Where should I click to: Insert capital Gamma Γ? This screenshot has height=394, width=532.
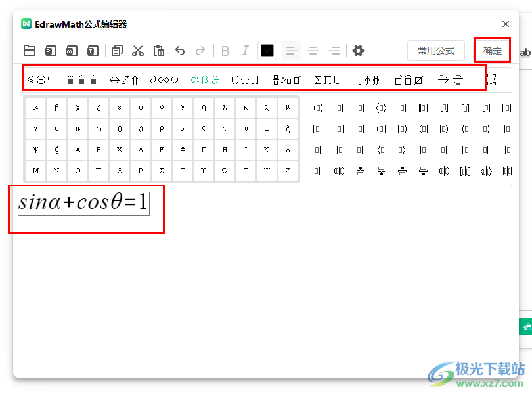click(x=204, y=150)
